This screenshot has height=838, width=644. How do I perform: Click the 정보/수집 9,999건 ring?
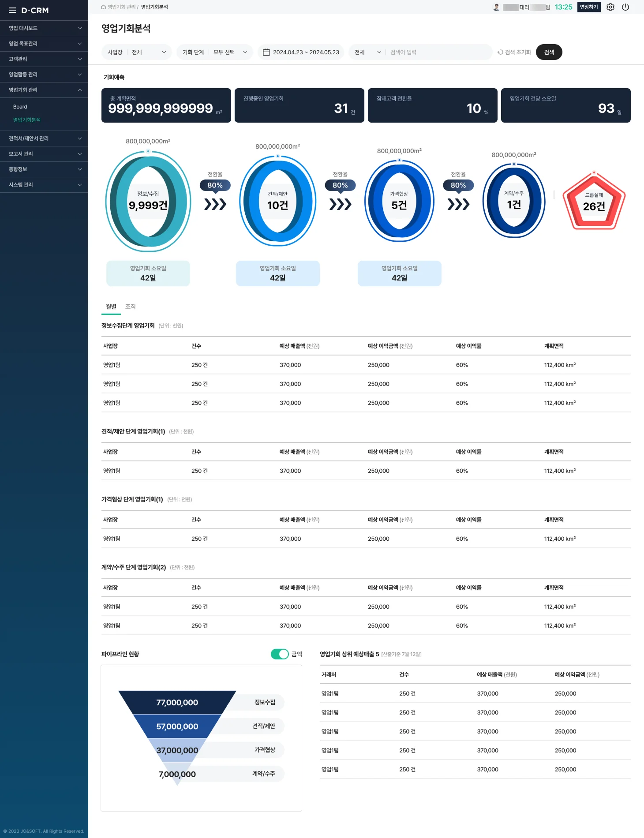pos(148,201)
